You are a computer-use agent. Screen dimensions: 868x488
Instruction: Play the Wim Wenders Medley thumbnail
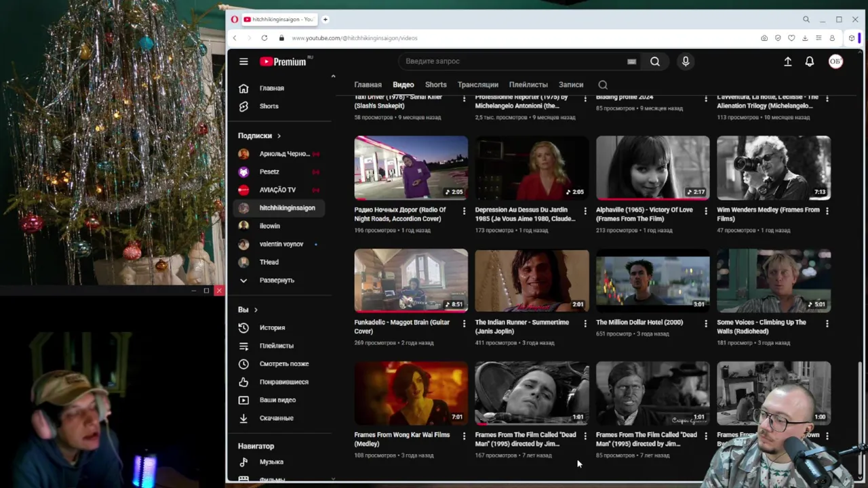(x=774, y=167)
